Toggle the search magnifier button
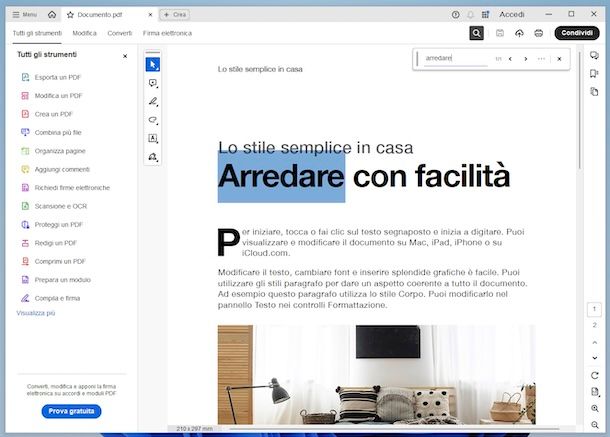Viewport: 610px width, 437px height. click(476, 33)
